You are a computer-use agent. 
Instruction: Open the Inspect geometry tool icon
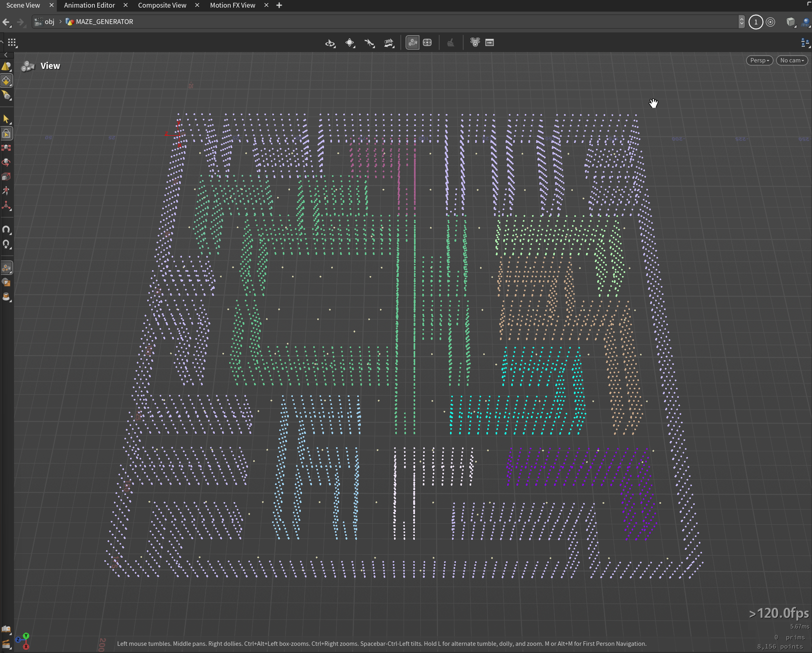6,296
